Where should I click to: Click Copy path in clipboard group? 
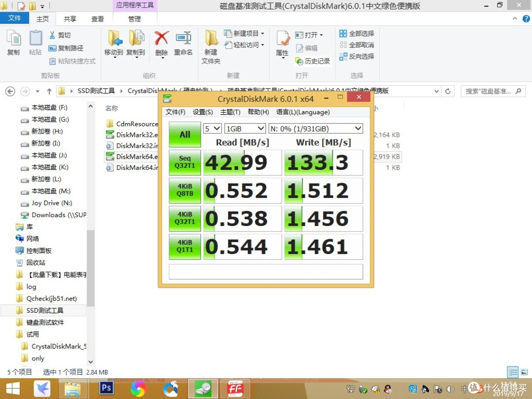pos(66,48)
